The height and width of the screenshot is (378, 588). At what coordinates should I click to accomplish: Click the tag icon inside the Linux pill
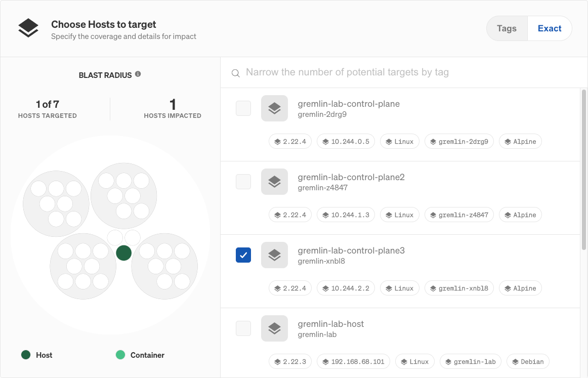(389, 141)
